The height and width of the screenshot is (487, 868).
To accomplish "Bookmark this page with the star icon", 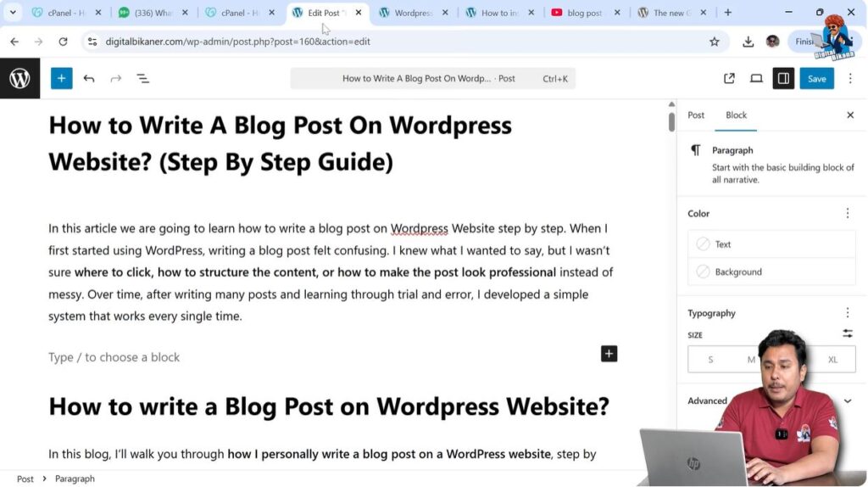I will pos(714,42).
